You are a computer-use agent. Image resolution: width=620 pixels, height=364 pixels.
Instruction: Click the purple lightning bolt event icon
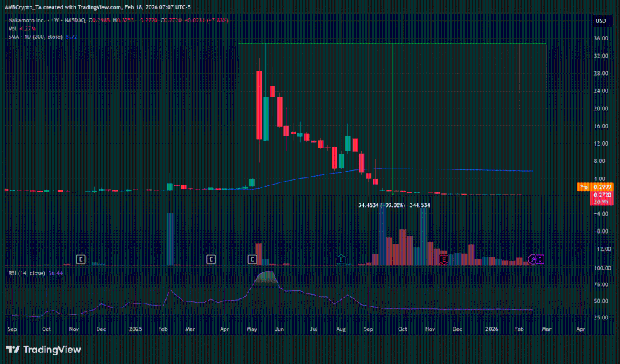point(533,259)
